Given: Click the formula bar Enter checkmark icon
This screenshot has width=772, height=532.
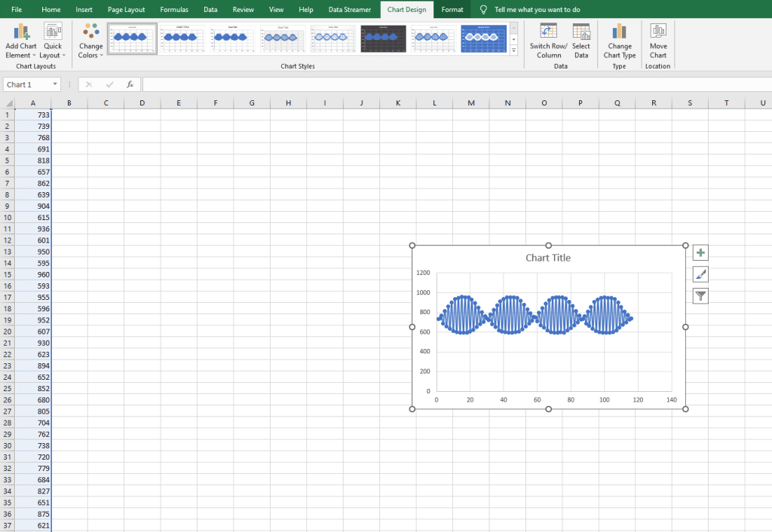Looking at the screenshot, I should (109, 84).
